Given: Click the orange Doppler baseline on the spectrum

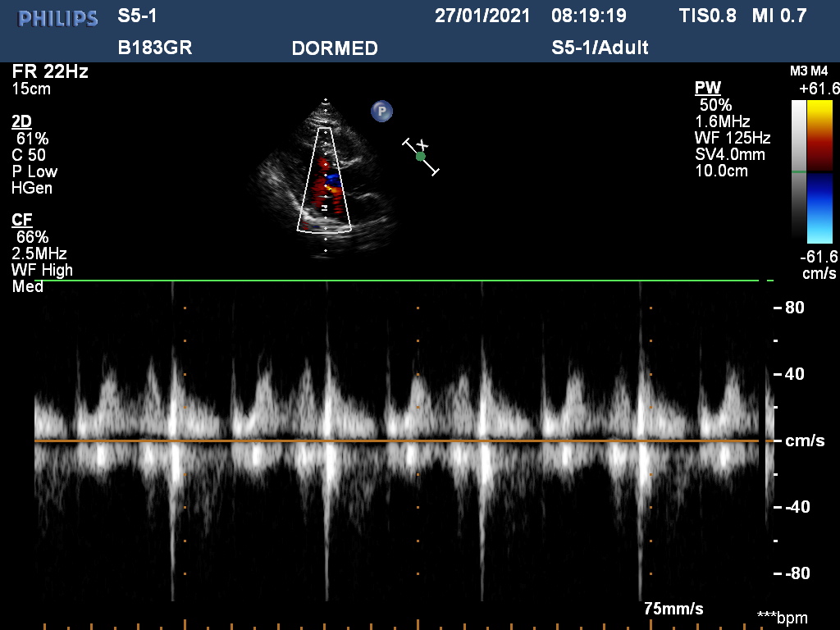Looking at the screenshot, I should pyautogui.click(x=402, y=441).
